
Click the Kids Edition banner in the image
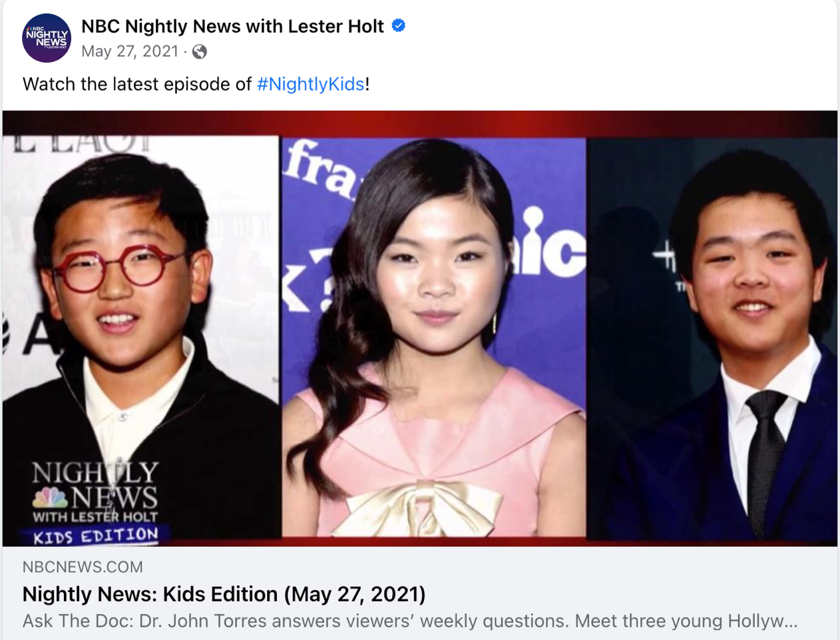(x=96, y=536)
